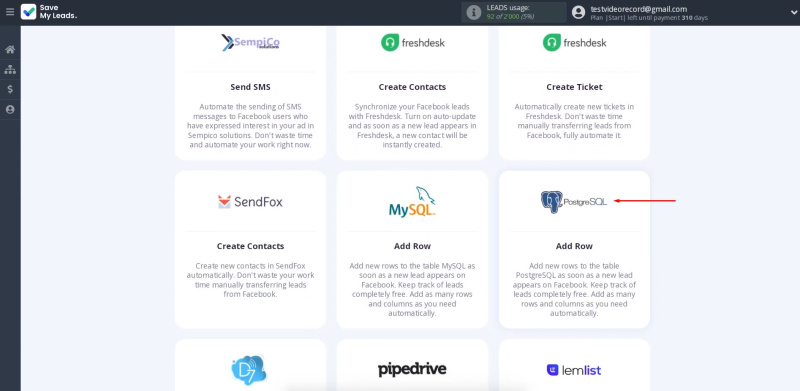Click the MySQL Add Row description text
The width and height of the screenshot is (800, 391).
tap(412, 290)
